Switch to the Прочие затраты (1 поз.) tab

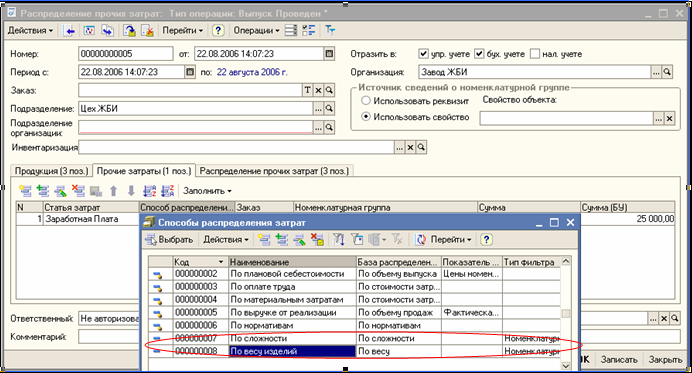click(x=144, y=171)
